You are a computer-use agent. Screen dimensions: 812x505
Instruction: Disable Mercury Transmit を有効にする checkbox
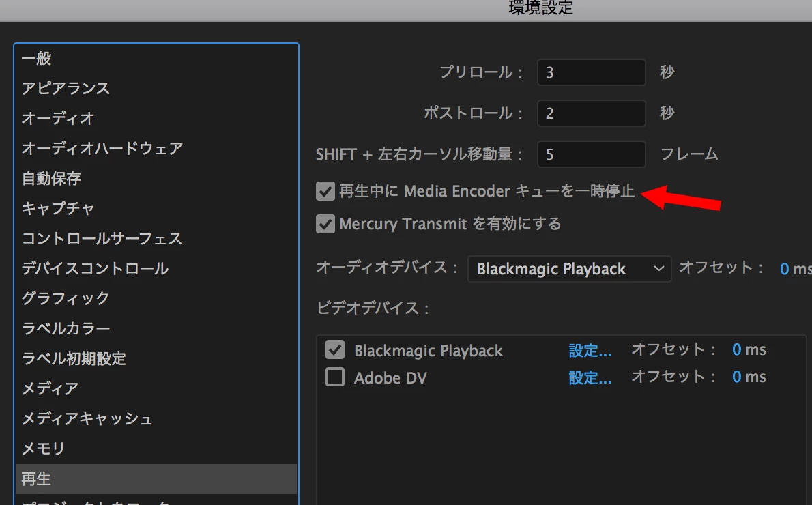coord(325,224)
